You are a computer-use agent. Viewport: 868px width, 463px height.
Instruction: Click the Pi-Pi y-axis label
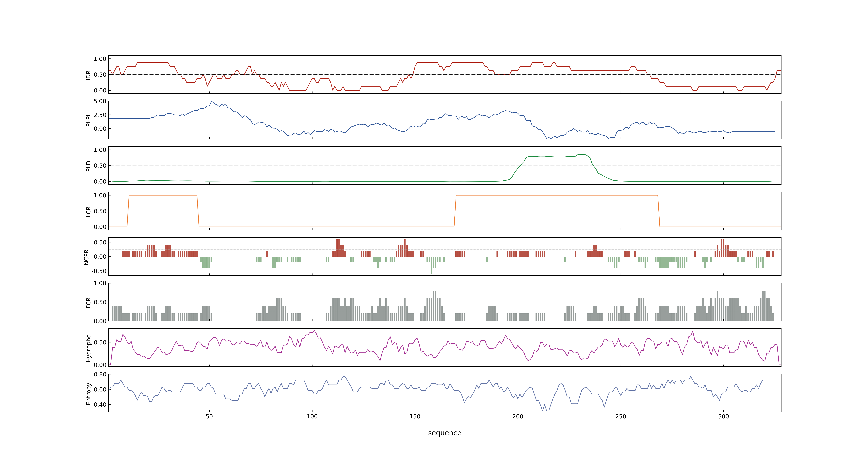[x=88, y=120]
